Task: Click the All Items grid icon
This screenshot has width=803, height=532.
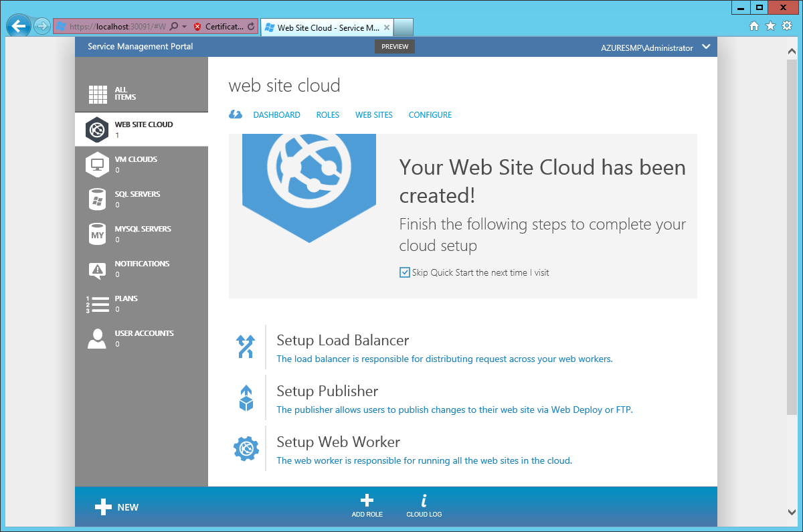Action: coord(98,94)
